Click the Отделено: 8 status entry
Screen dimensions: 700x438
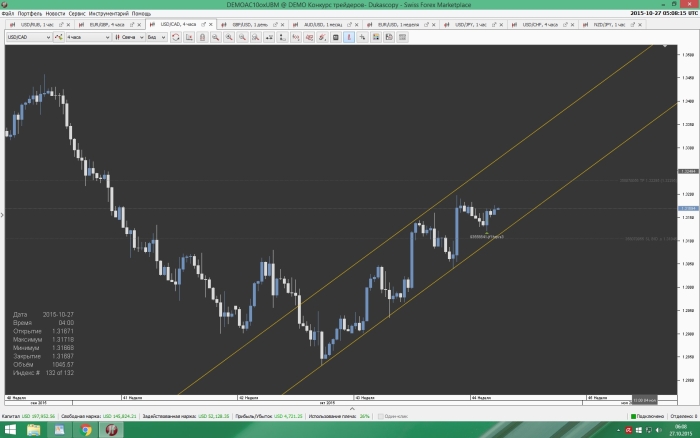pyautogui.click(x=683, y=416)
